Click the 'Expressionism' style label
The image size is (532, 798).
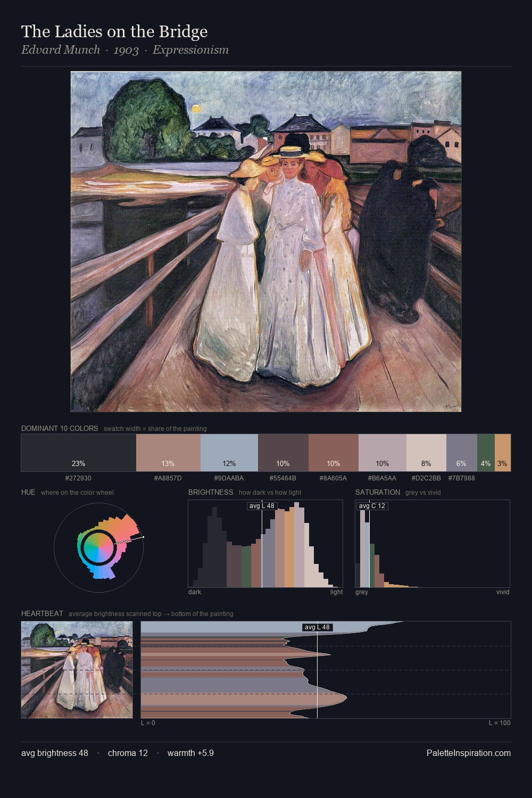click(x=190, y=50)
